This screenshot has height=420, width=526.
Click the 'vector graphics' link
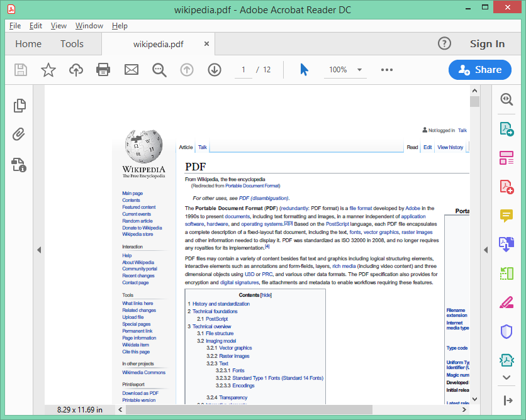click(x=381, y=232)
